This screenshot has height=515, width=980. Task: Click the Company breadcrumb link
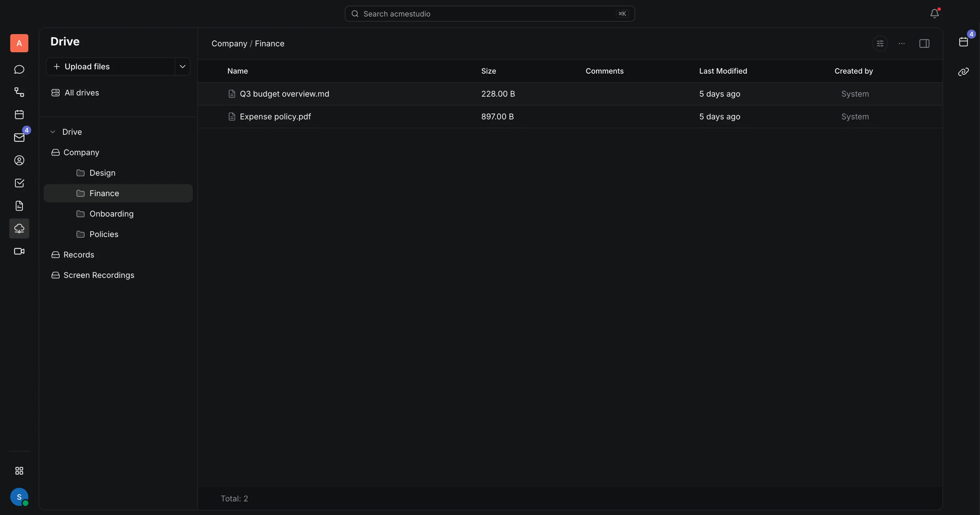point(229,43)
